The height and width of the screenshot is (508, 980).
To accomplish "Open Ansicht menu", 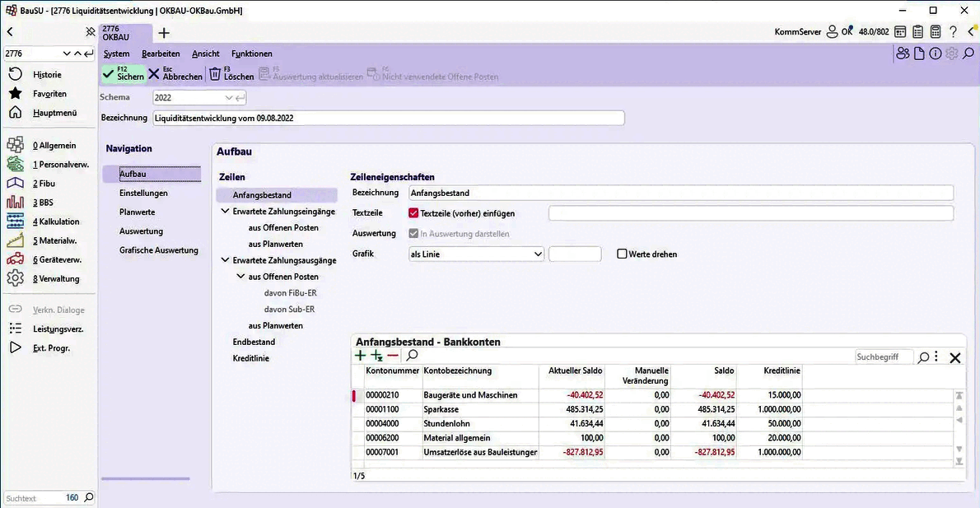I will pos(206,54).
